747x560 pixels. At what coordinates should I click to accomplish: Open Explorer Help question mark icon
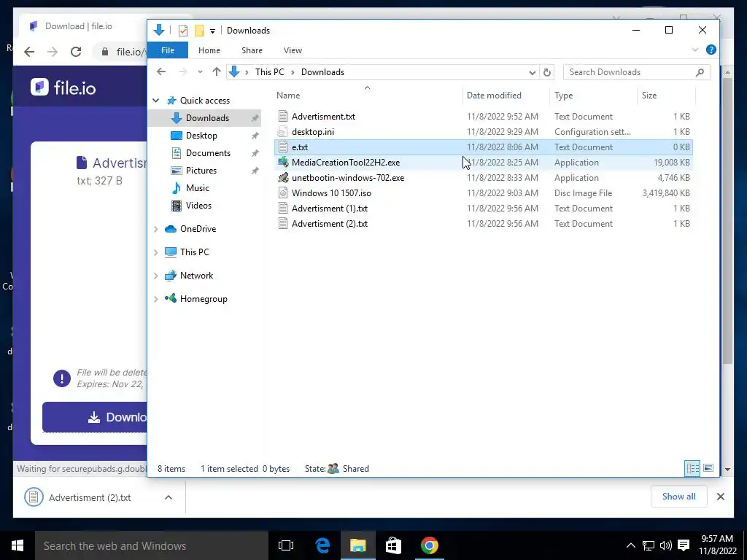(x=711, y=50)
